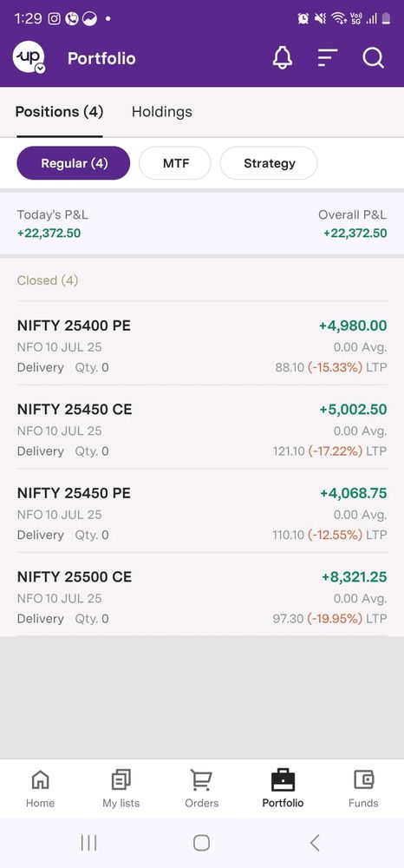The width and height of the screenshot is (404, 868).
Task: Tap the Android back navigation button
Action: (315, 843)
